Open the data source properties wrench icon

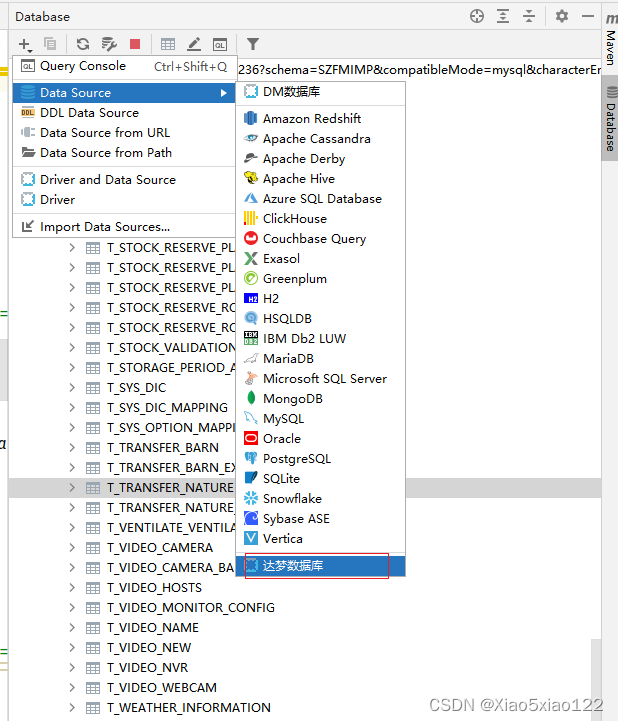click(x=109, y=44)
